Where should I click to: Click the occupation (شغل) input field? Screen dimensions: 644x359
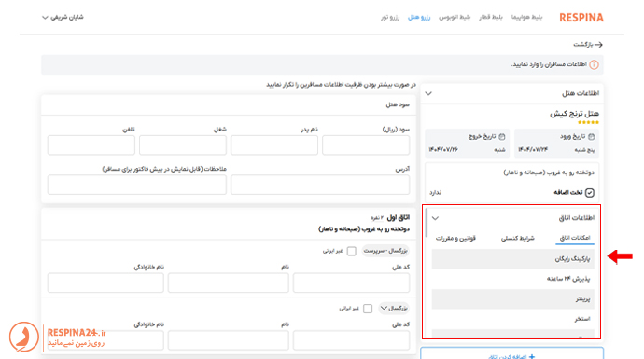(182, 145)
